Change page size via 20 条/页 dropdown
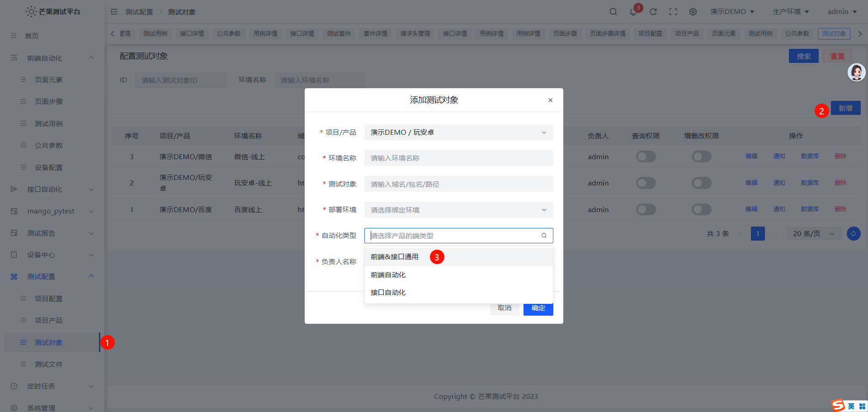The width and height of the screenshot is (868, 412). (x=812, y=233)
